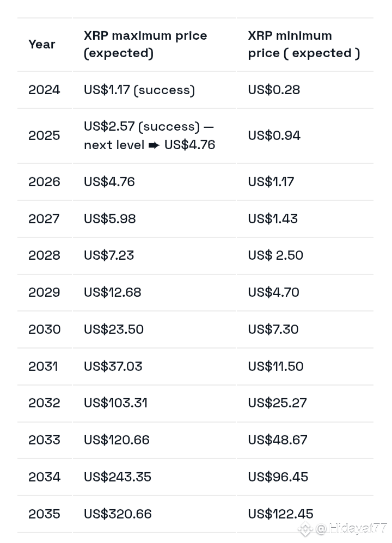Select the Year column header

tap(42, 44)
